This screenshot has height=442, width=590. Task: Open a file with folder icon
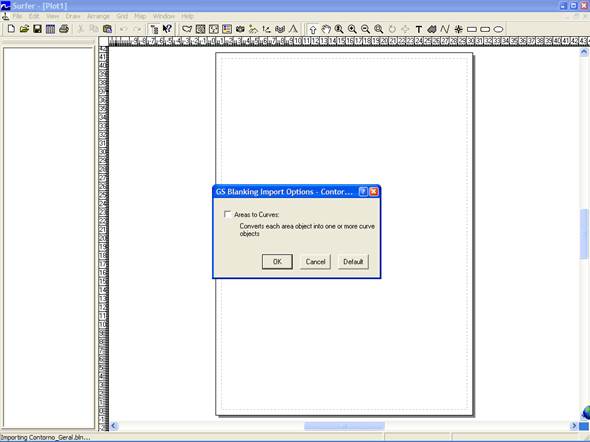[x=24, y=29]
